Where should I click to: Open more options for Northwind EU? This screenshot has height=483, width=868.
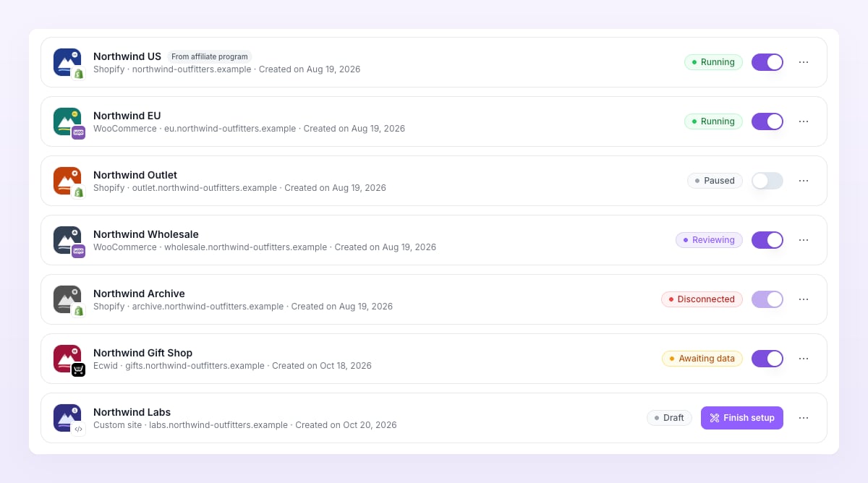[804, 121]
